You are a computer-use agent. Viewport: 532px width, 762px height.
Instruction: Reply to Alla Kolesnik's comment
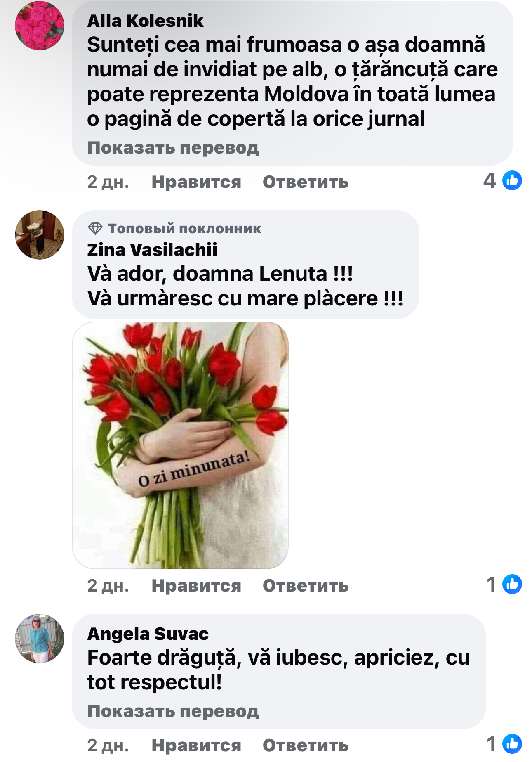[x=306, y=182]
